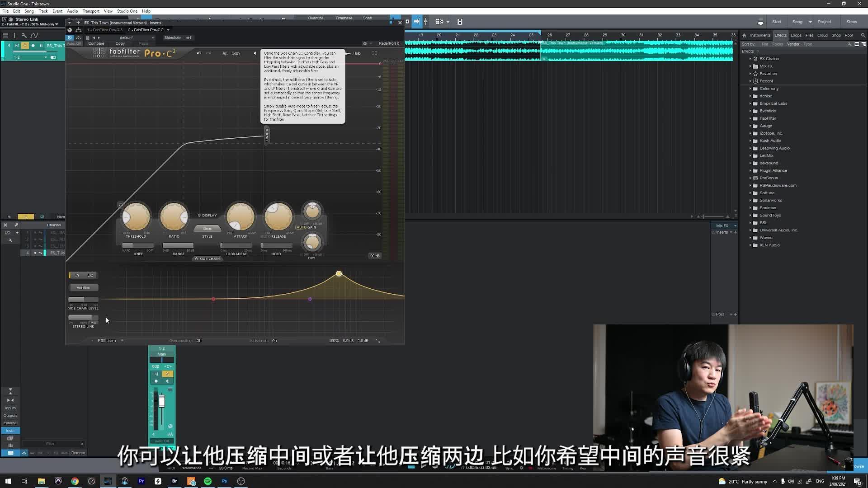Switch to the Instruments browser tab
Screen dimensions: 868x488
click(x=760, y=35)
